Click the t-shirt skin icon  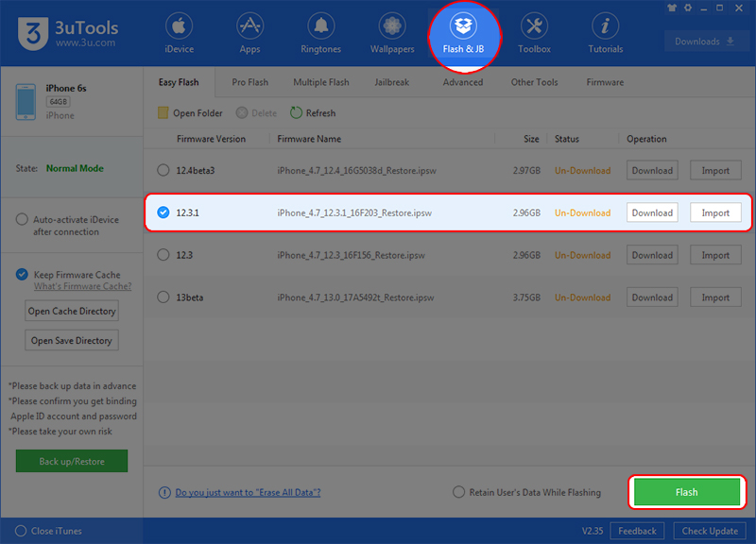click(672, 8)
